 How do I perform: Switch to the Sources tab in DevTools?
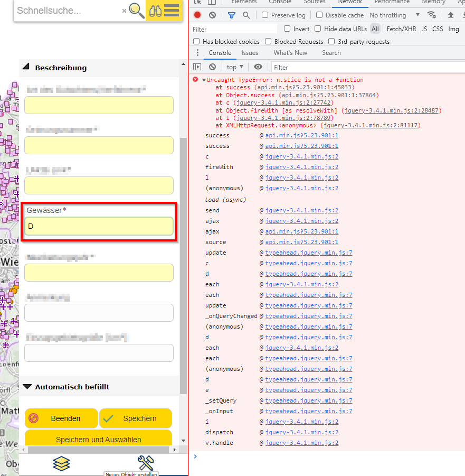coord(315,2)
